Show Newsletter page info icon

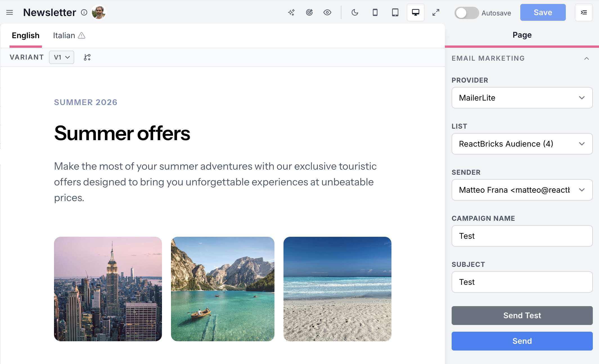tap(84, 12)
